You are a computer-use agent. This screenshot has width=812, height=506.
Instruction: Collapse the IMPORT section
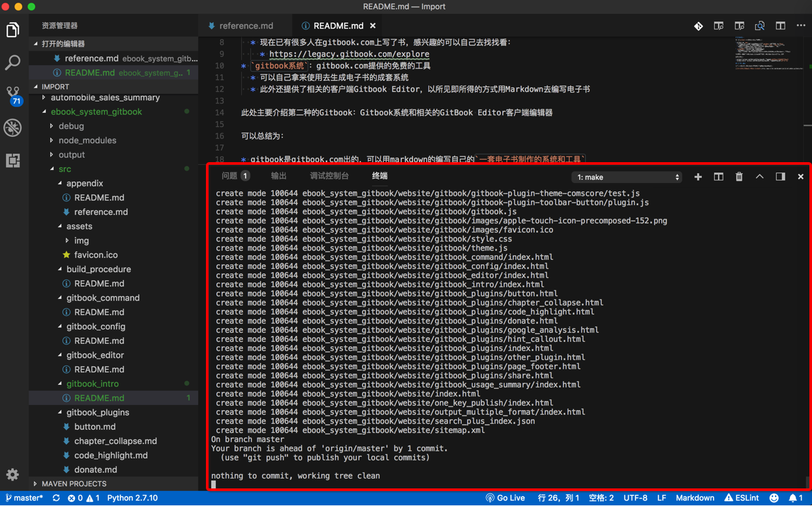(113, 87)
